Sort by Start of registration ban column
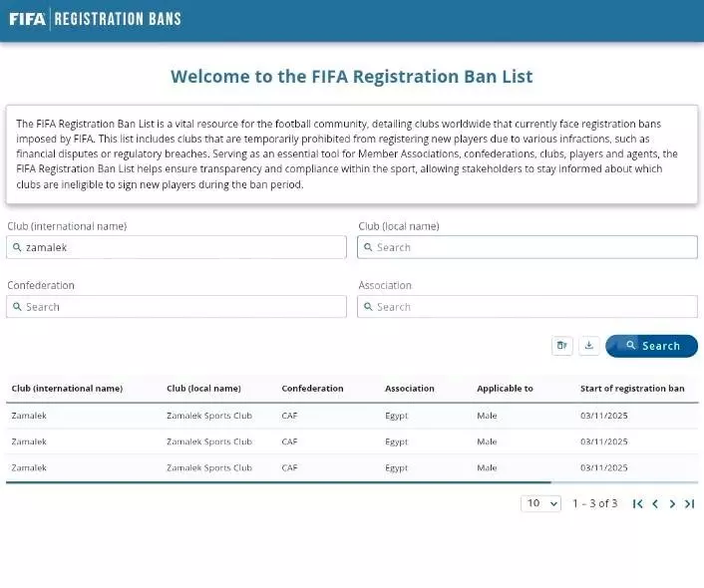The height and width of the screenshot is (588, 704). pos(632,389)
